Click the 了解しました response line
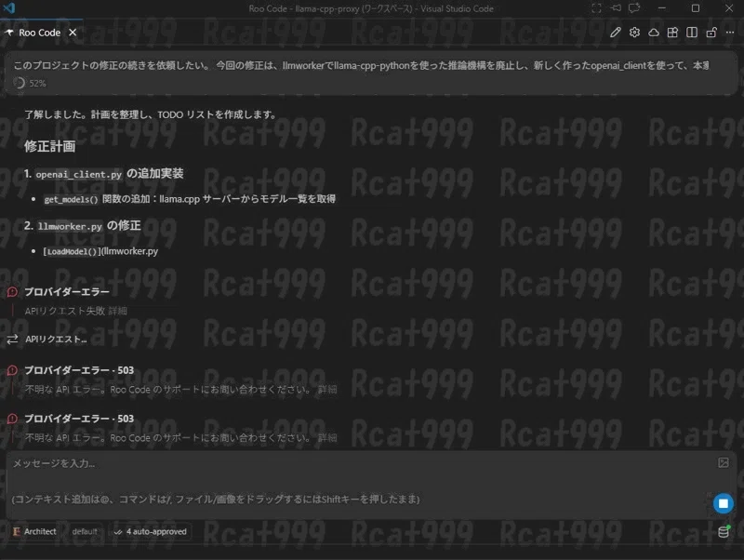This screenshot has width=744, height=560. (x=150, y=114)
